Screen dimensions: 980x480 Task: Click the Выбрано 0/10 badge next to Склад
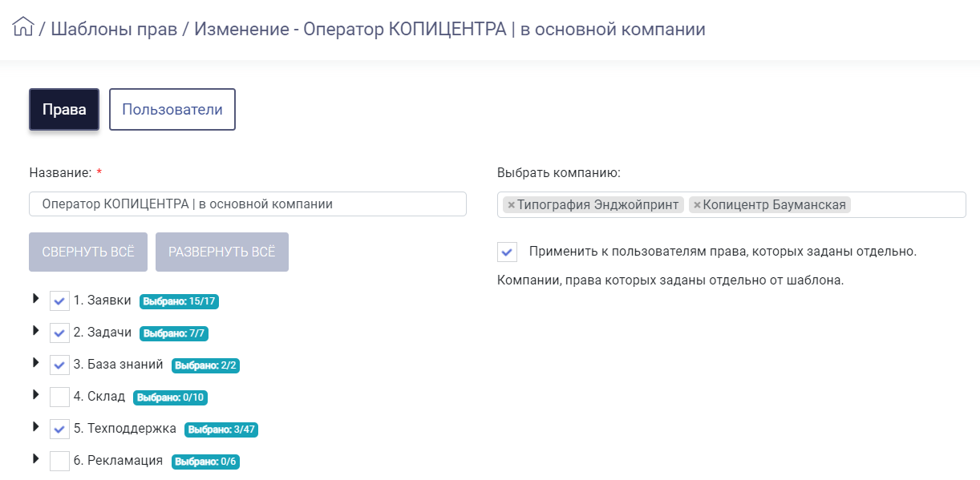click(176, 397)
